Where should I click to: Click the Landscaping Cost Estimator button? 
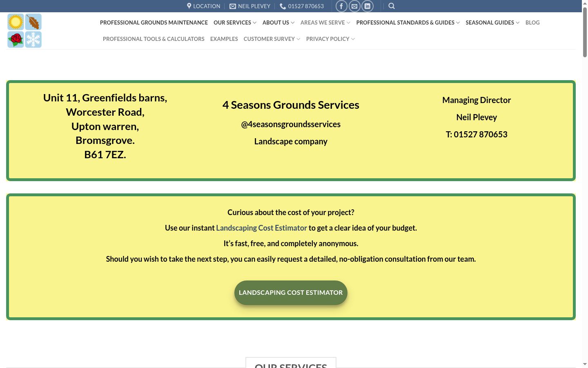291,293
